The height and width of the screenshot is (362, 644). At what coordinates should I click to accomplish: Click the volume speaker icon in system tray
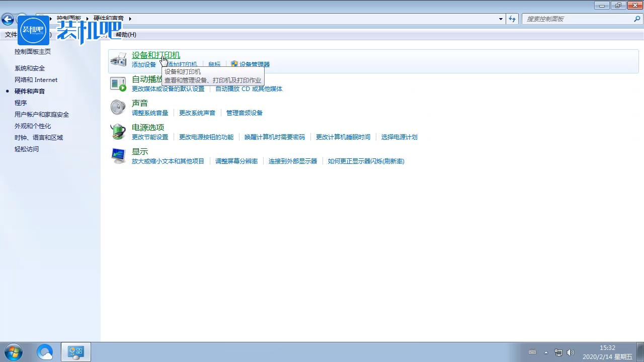571,352
